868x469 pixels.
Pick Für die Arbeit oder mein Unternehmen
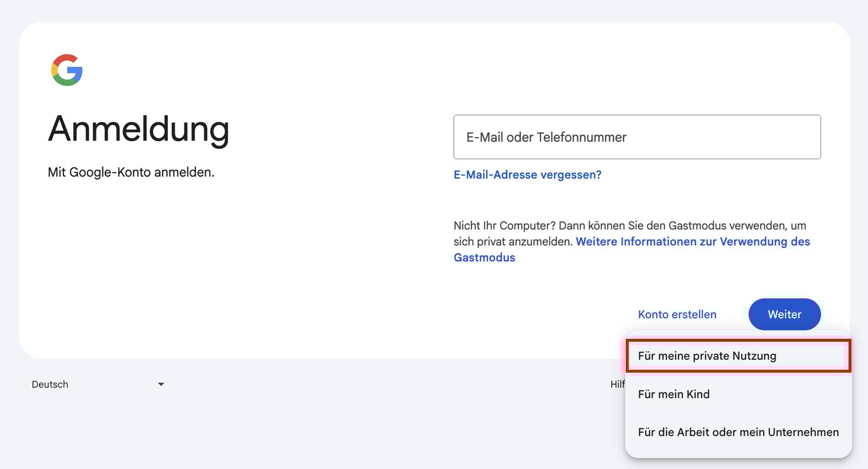(x=738, y=432)
